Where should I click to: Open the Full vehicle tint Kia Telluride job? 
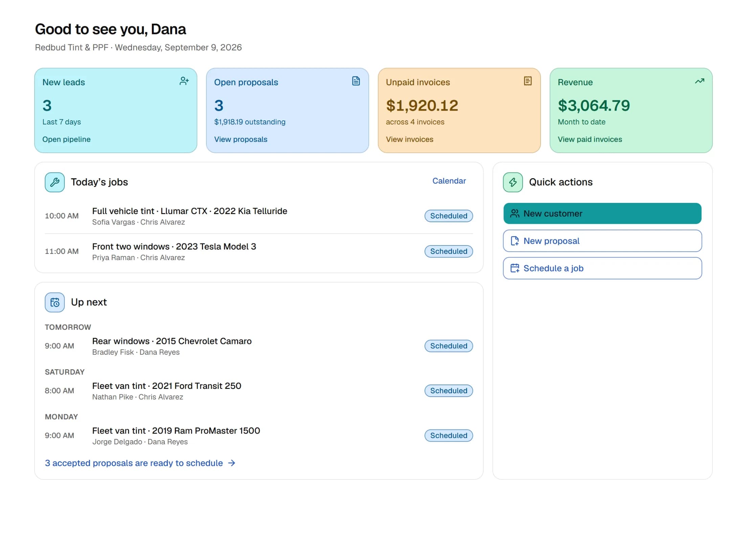(x=189, y=211)
